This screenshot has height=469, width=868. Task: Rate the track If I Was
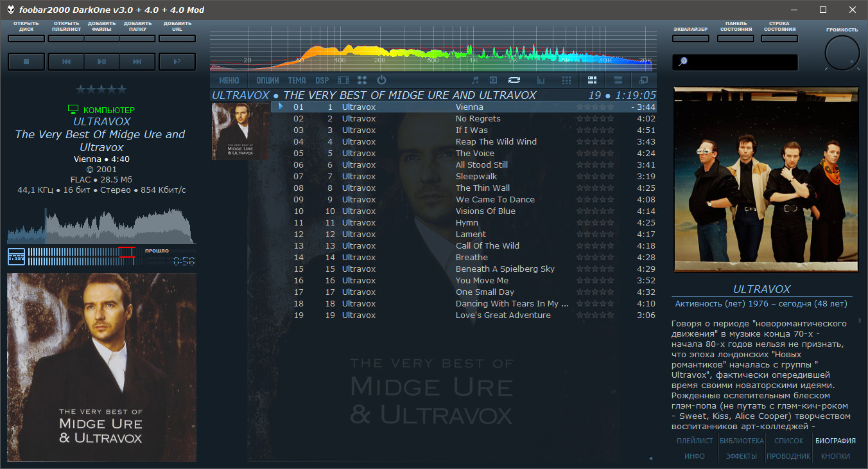[595, 130]
